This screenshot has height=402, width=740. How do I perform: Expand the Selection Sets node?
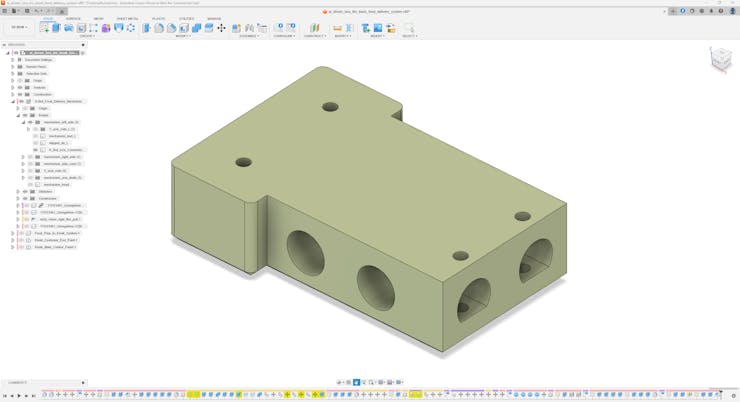point(13,74)
